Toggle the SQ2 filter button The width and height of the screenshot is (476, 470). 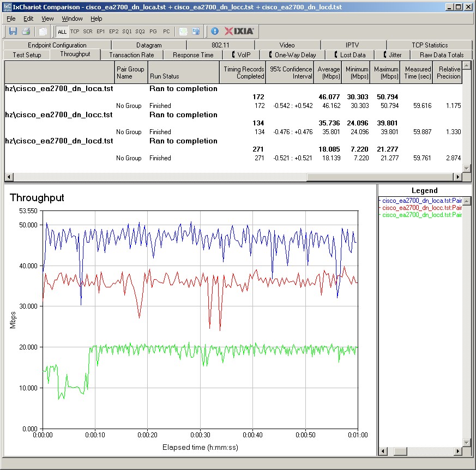coord(140,31)
